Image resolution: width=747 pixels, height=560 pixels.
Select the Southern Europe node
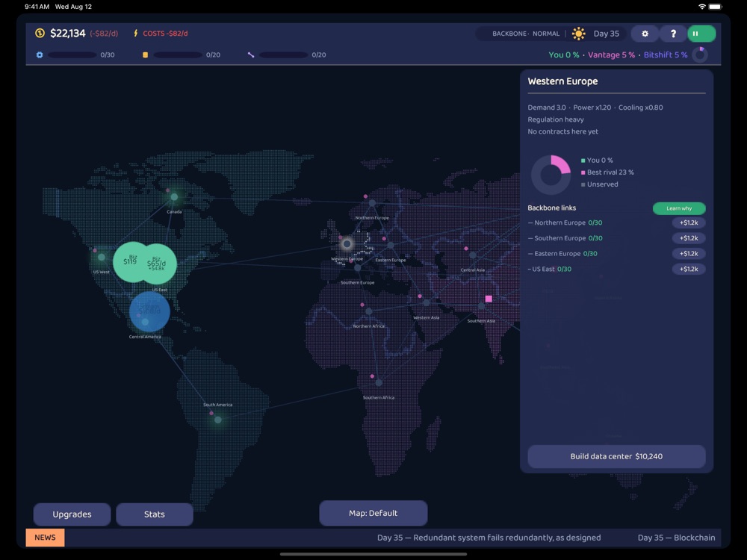coord(357,267)
